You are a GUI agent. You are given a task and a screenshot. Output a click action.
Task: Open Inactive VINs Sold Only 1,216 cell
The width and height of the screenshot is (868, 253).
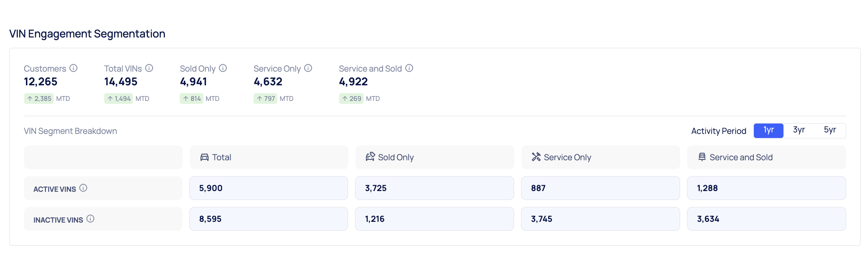click(434, 219)
